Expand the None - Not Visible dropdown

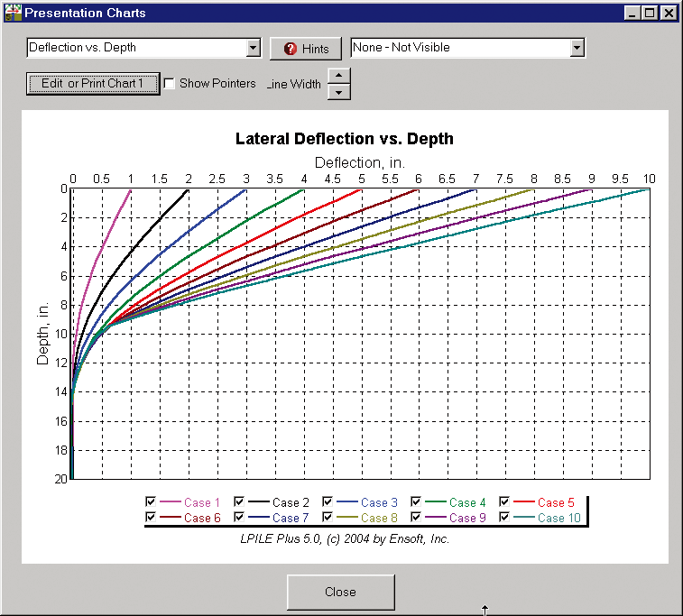point(577,48)
